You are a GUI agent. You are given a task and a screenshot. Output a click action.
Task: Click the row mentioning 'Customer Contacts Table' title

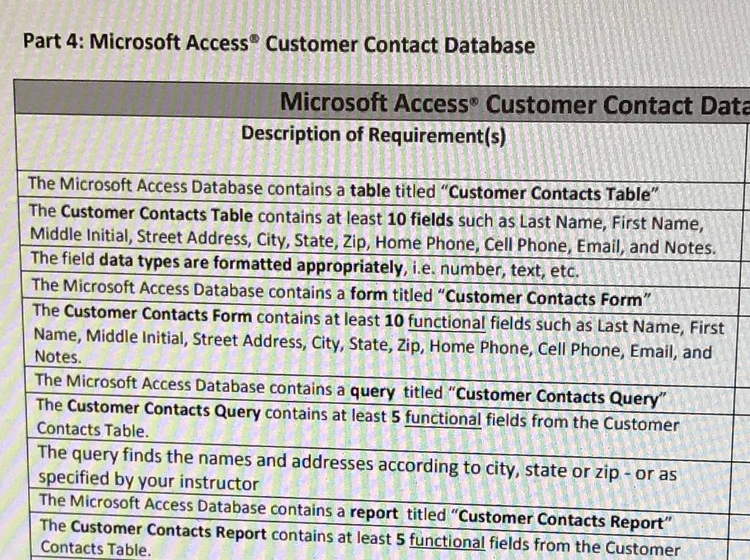click(x=380, y=191)
